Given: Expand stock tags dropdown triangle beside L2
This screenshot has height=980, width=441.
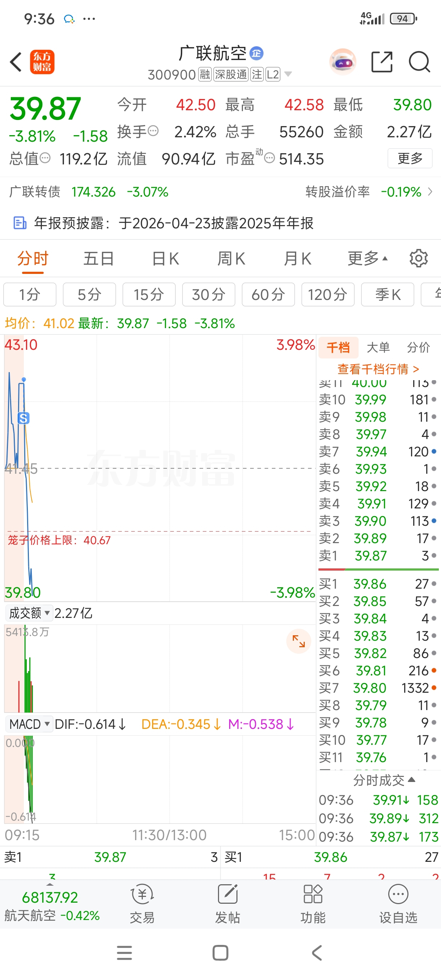Looking at the screenshot, I should pos(288,74).
